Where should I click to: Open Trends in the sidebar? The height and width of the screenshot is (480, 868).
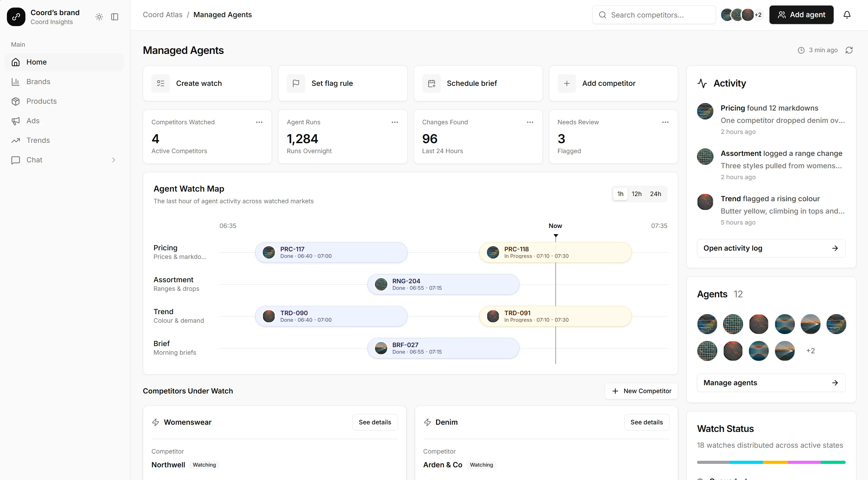(x=65, y=140)
